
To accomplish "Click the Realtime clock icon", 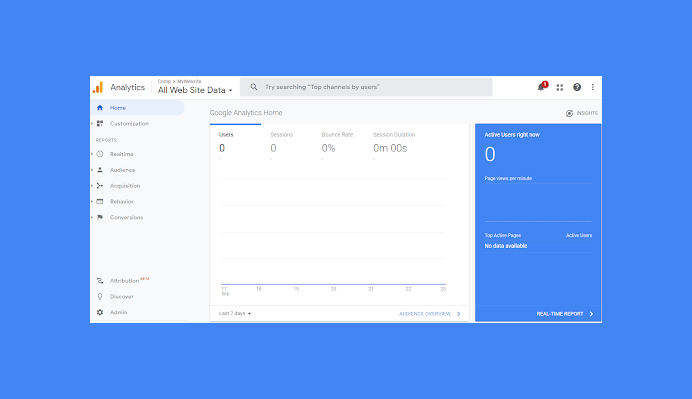I will click(100, 154).
